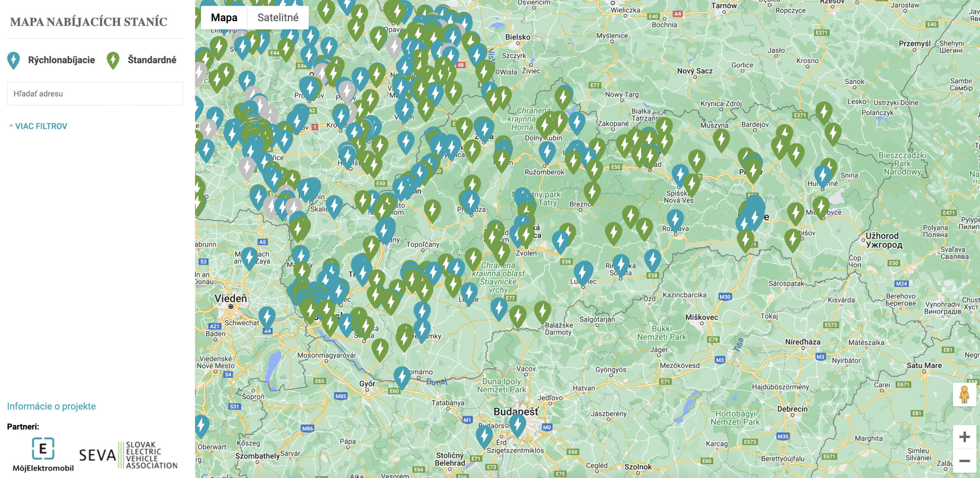
Task: Select the blue charger pin near Schwechat
Action: [267, 317]
